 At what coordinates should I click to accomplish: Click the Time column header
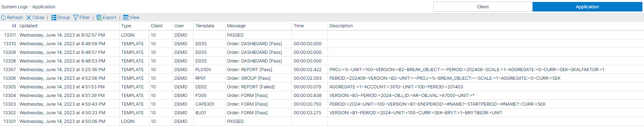[299, 26]
